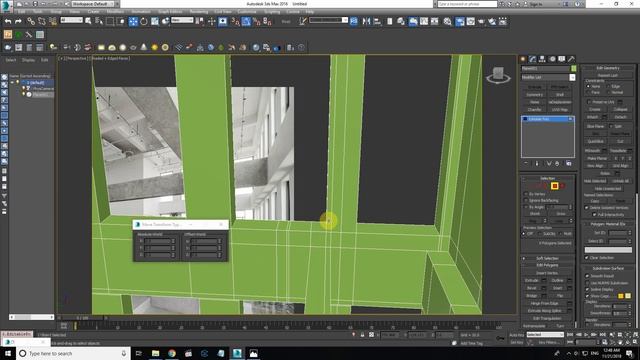This screenshot has height=360, width=640.
Task: Collapse the Edit Geometry rollout
Action: (x=608, y=68)
